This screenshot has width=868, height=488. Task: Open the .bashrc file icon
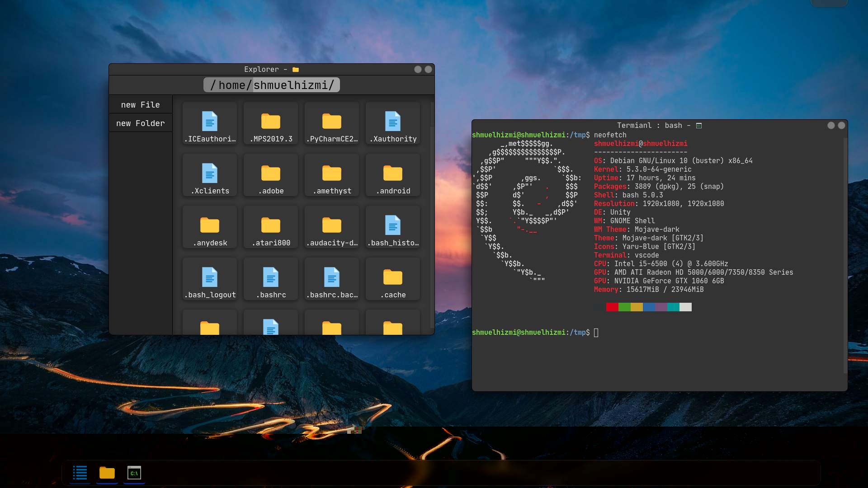coord(270,277)
